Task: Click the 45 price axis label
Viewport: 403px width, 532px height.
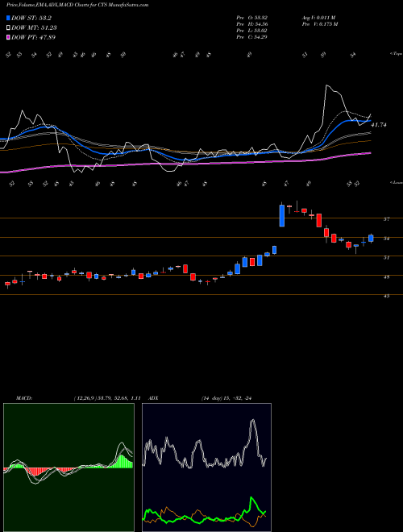Action: tap(386, 296)
